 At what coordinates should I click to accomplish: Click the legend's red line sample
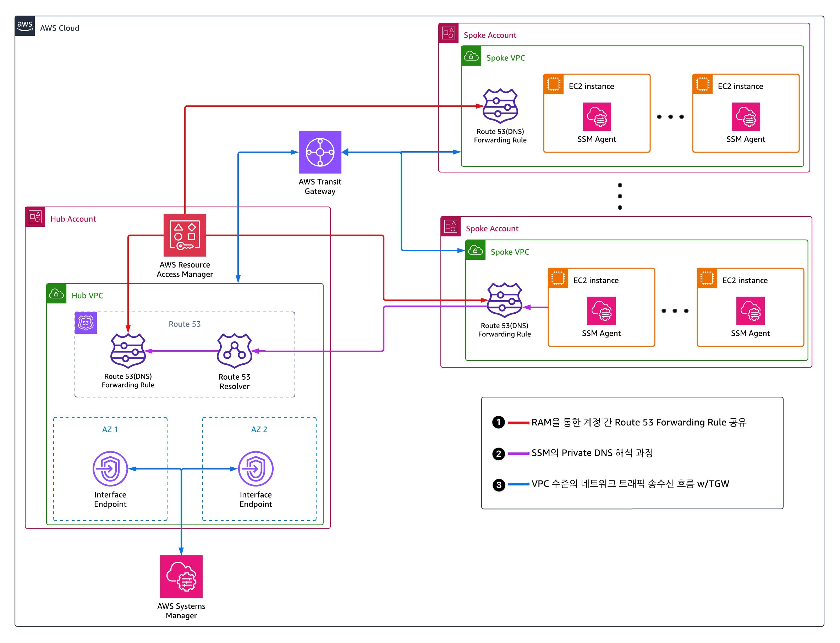pyautogui.click(x=518, y=423)
